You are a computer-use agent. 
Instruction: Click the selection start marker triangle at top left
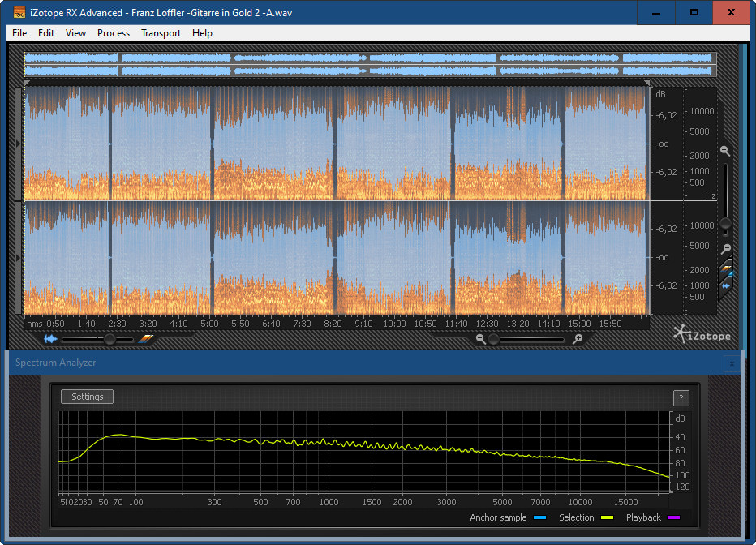[28, 83]
